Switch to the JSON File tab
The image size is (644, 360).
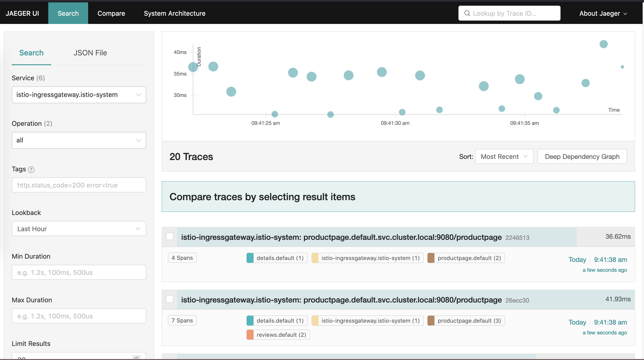[x=90, y=53]
